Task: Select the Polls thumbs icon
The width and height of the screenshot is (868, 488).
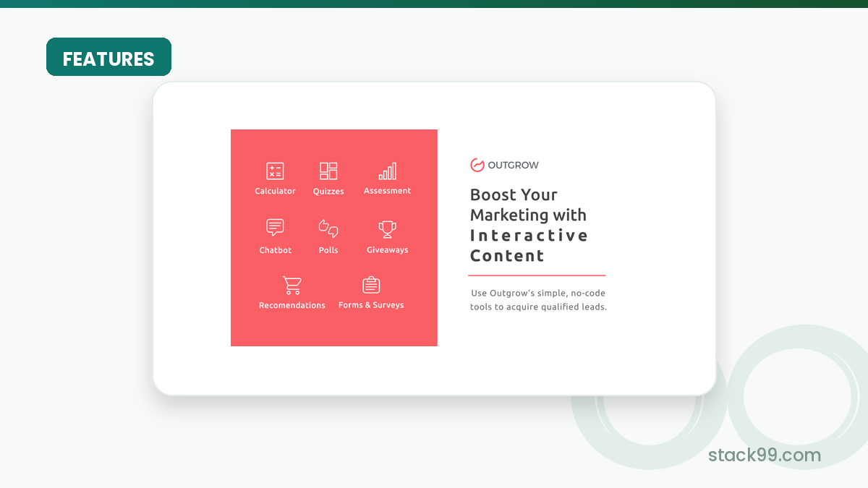Action: tap(328, 228)
